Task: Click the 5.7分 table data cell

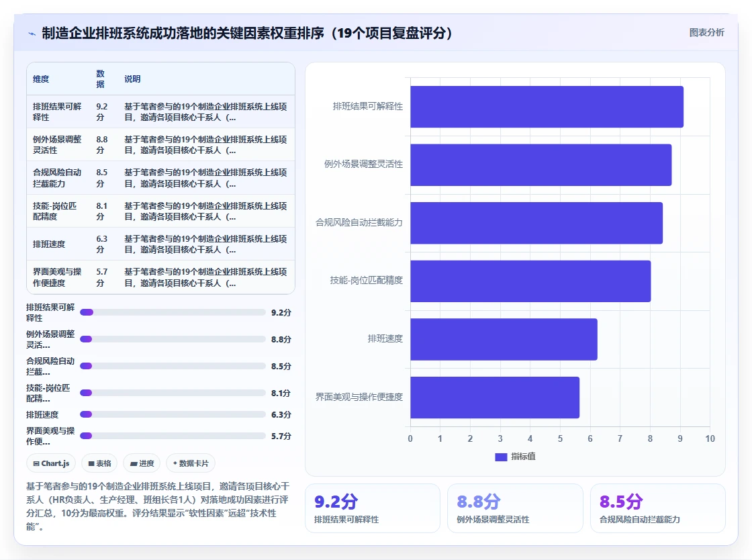Action: tap(104, 277)
